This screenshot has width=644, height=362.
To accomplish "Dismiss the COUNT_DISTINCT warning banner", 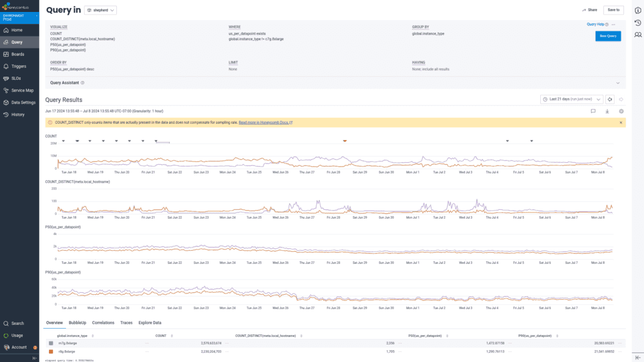I will click(x=621, y=123).
